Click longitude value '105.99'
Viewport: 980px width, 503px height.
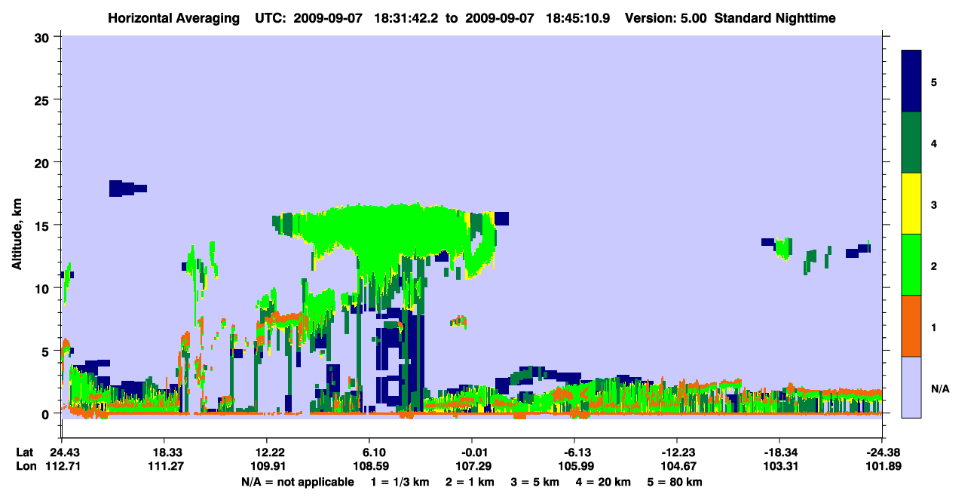pyautogui.click(x=574, y=466)
